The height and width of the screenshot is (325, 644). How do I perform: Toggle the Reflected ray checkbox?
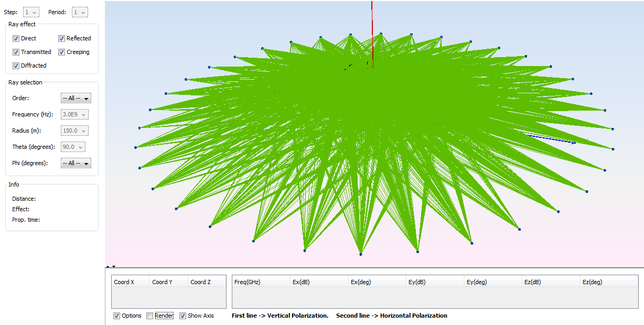[x=61, y=38]
